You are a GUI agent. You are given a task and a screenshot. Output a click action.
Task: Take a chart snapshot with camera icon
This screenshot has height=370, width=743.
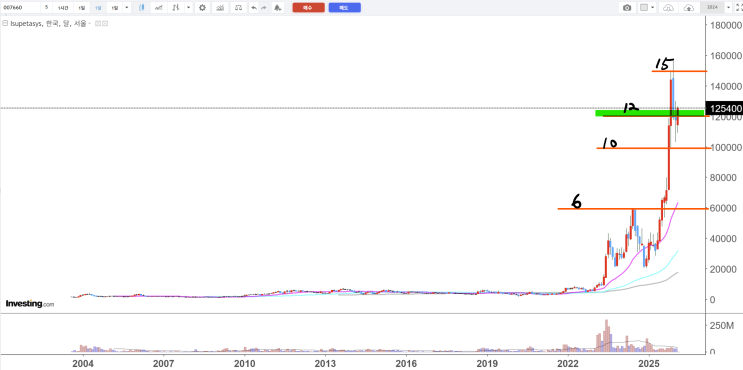627,8
